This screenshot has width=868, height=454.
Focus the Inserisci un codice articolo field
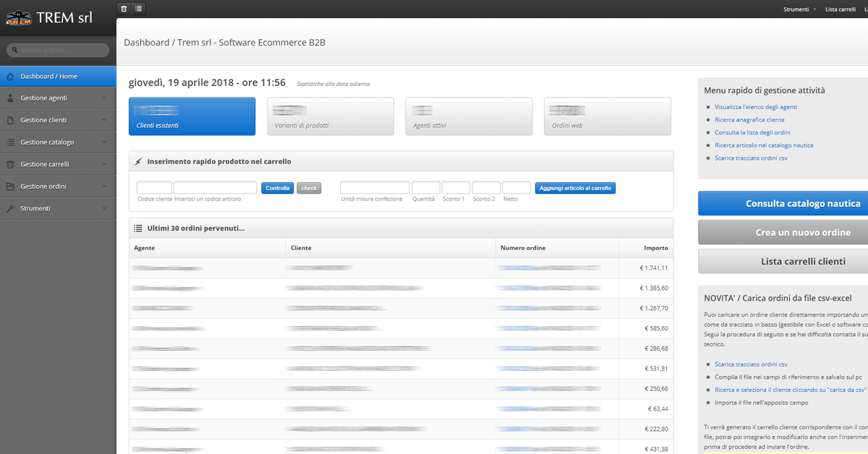[x=216, y=188]
